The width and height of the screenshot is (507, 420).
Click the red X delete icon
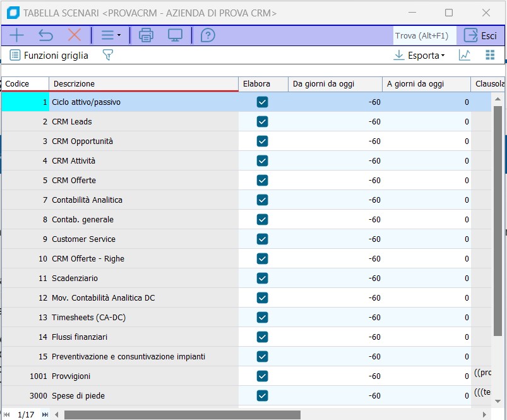pyautogui.click(x=75, y=35)
